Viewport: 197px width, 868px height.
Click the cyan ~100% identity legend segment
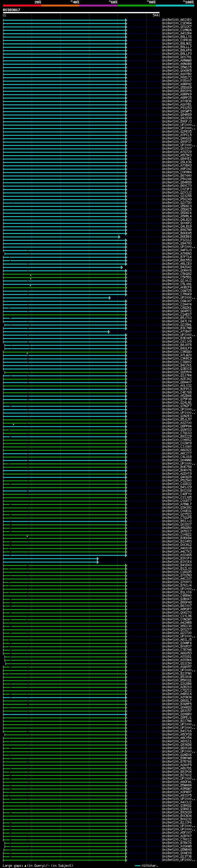(175, 6)
